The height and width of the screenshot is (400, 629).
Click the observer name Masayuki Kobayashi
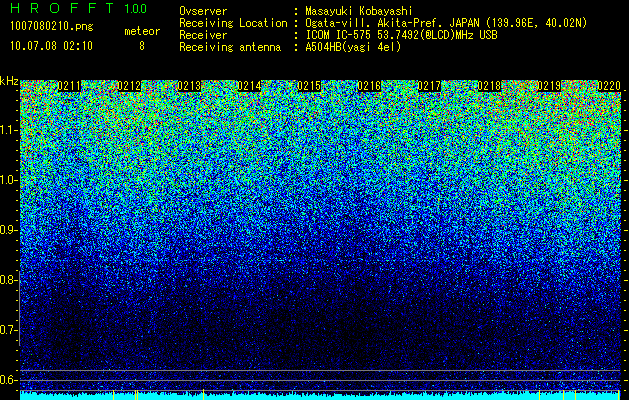[359, 11]
